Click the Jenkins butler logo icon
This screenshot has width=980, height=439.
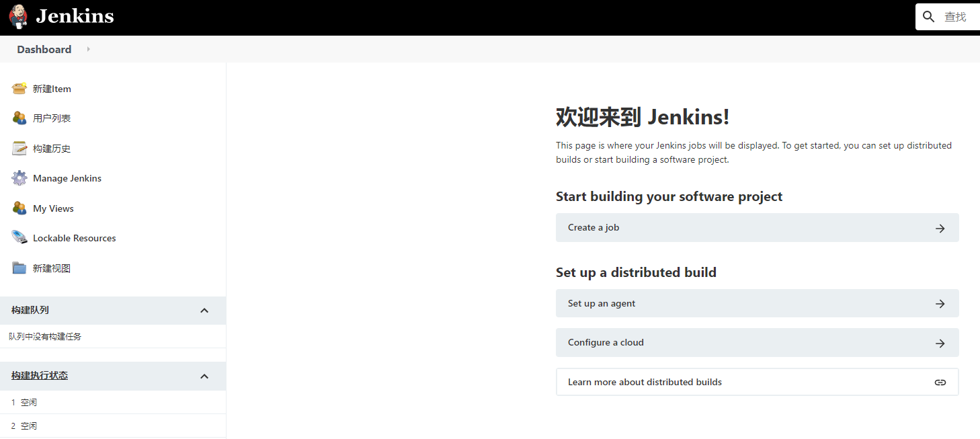tap(18, 16)
